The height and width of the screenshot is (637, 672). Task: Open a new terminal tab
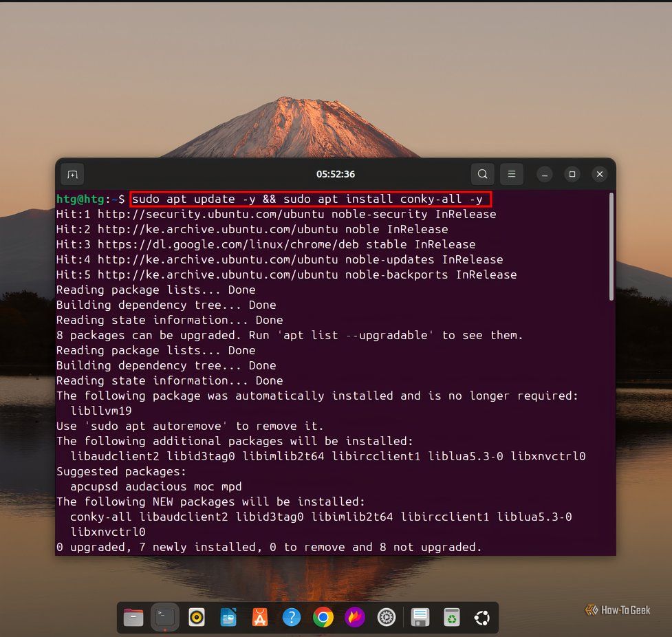[x=72, y=174]
